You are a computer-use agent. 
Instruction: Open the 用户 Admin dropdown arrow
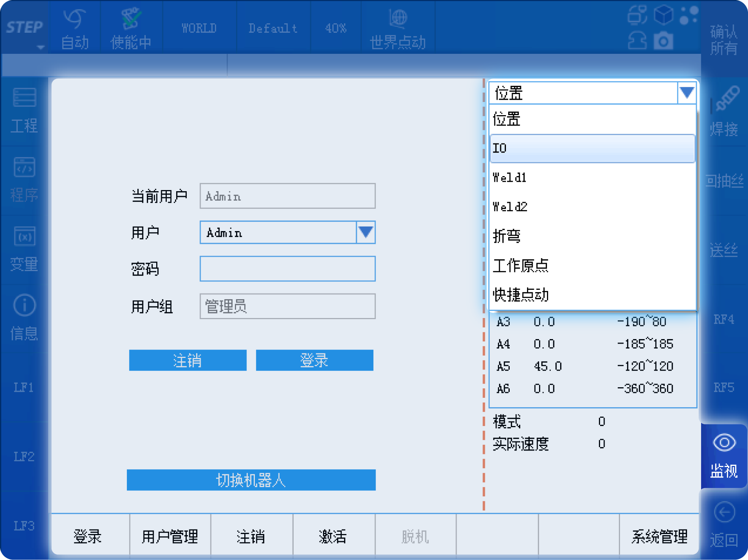[366, 232]
